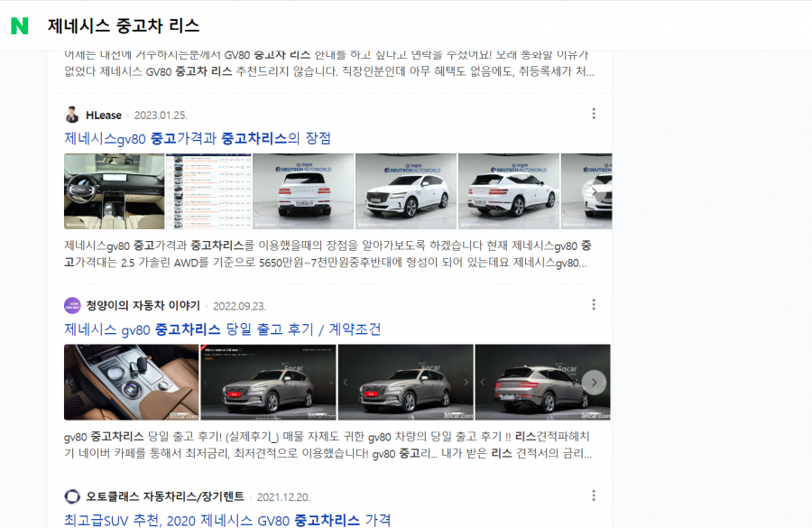Open the purple 청양이의 자동차 이야기 avatar

click(72, 306)
